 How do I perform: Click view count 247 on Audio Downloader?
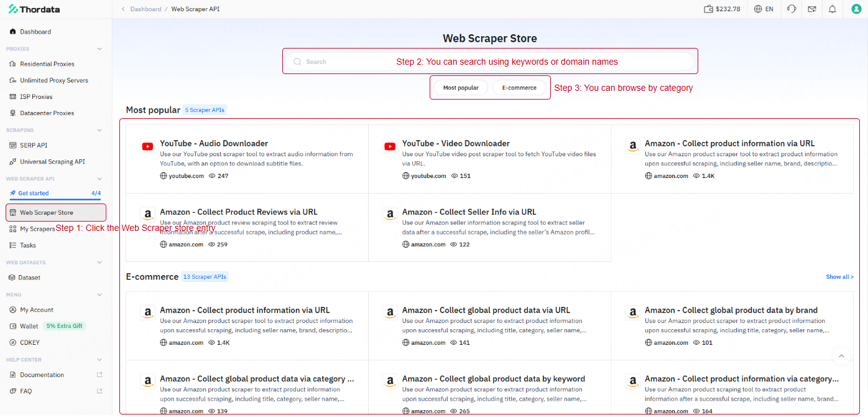coord(219,176)
